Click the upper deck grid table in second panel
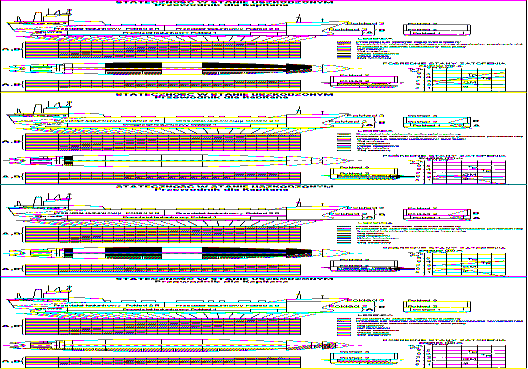 (x=163, y=142)
